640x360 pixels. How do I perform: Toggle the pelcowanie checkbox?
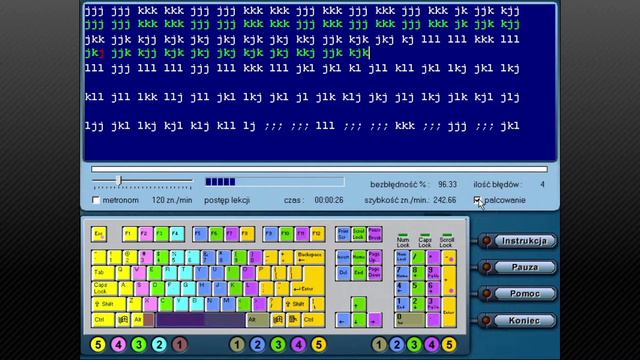pyautogui.click(x=477, y=200)
